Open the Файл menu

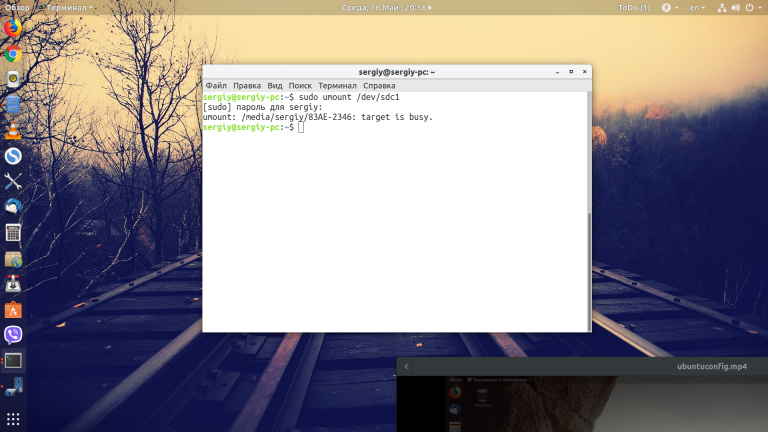tap(216, 86)
